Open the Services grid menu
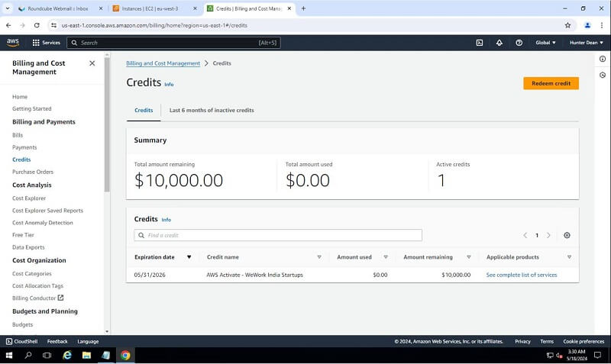This screenshot has height=364, width=611. (46, 43)
